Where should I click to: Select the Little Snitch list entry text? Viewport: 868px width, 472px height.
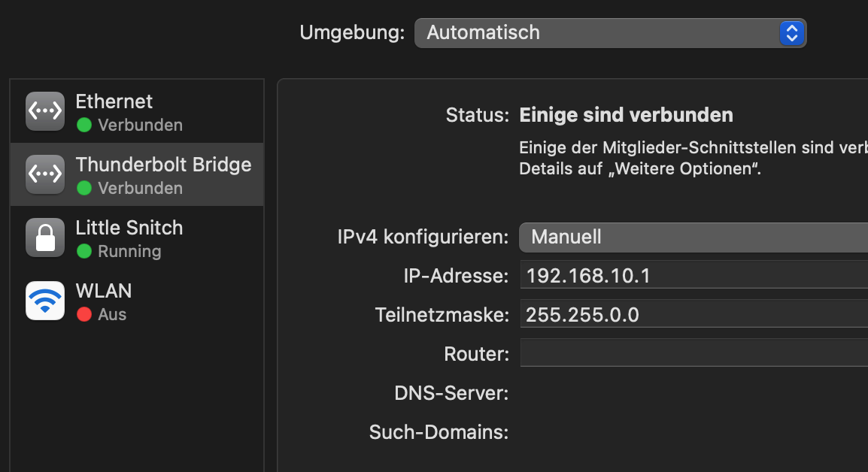point(129,228)
